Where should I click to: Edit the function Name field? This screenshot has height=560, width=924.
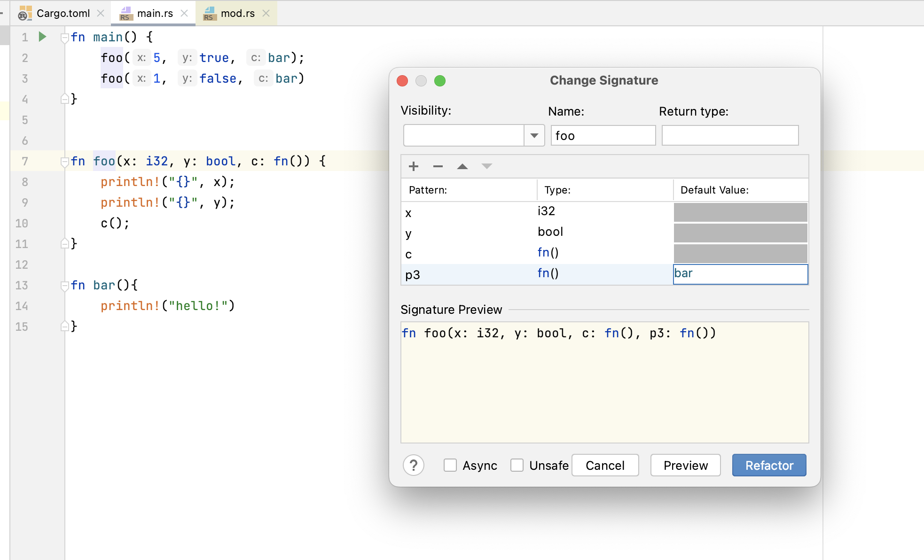click(603, 135)
